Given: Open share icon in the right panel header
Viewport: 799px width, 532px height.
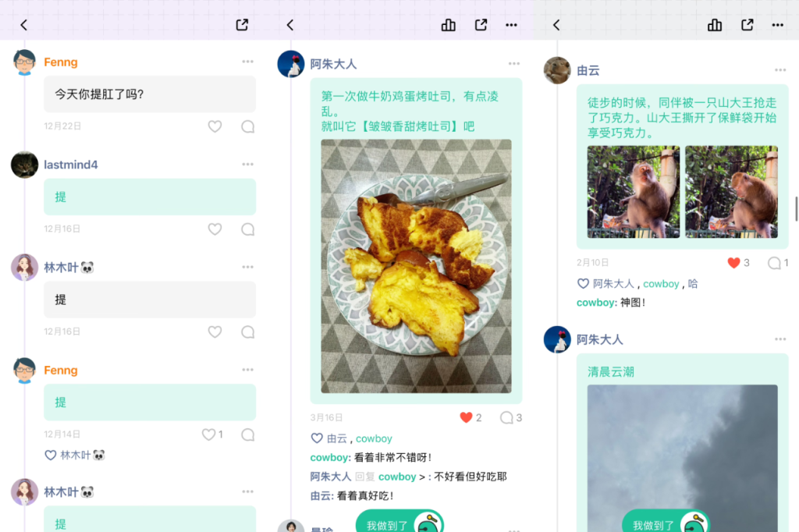Looking at the screenshot, I should click(747, 25).
